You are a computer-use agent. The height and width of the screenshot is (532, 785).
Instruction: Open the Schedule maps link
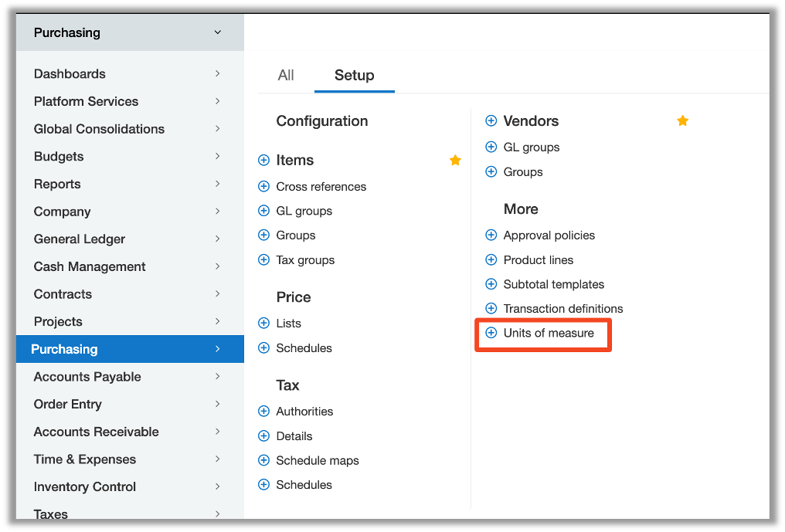[318, 461]
